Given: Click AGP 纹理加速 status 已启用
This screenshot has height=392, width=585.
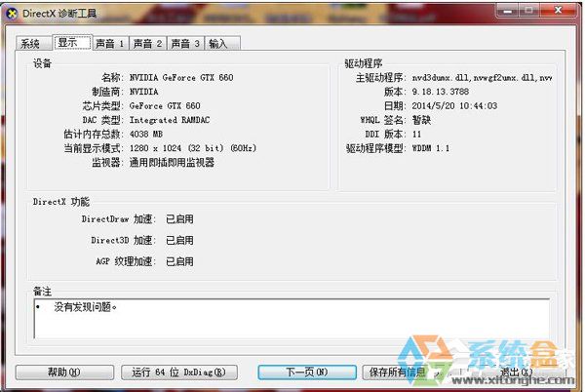Looking at the screenshot, I should tap(179, 261).
